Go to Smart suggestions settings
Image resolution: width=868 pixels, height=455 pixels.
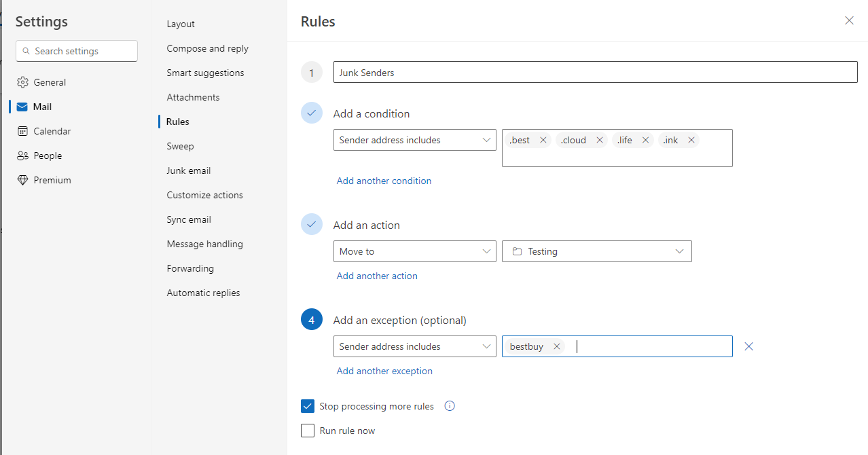pos(205,73)
